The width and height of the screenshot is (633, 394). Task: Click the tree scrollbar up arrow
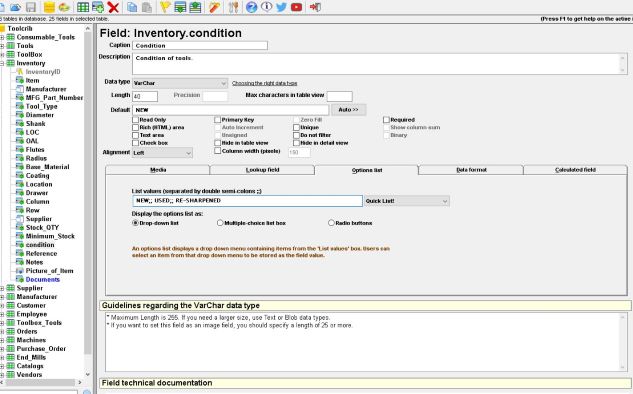[x=88, y=28]
